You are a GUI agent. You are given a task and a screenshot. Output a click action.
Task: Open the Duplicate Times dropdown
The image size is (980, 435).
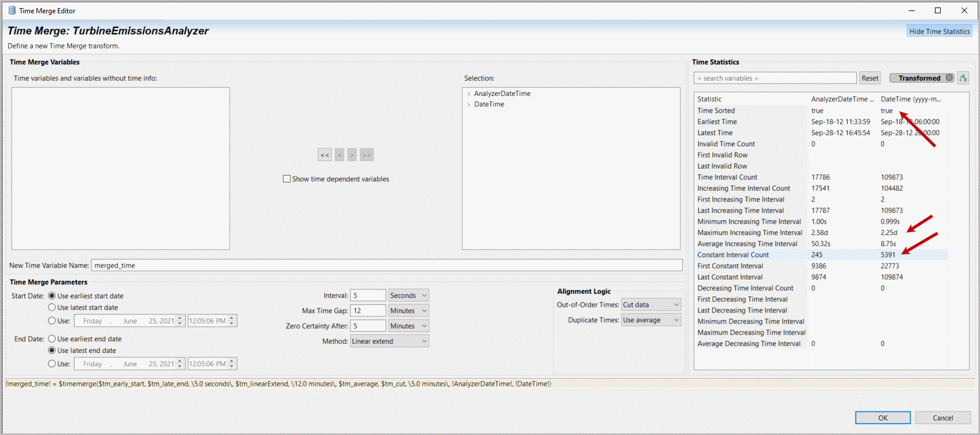click(650, 320)
